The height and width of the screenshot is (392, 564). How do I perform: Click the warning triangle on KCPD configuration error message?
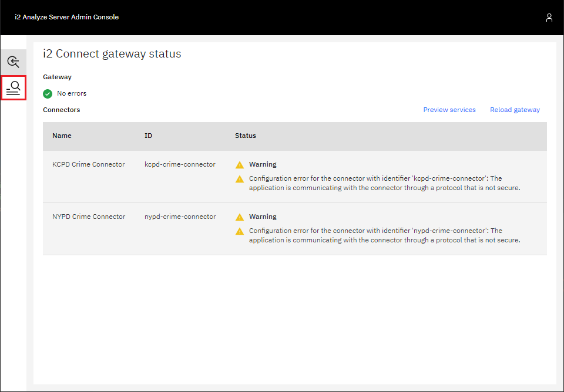[240, 179]
